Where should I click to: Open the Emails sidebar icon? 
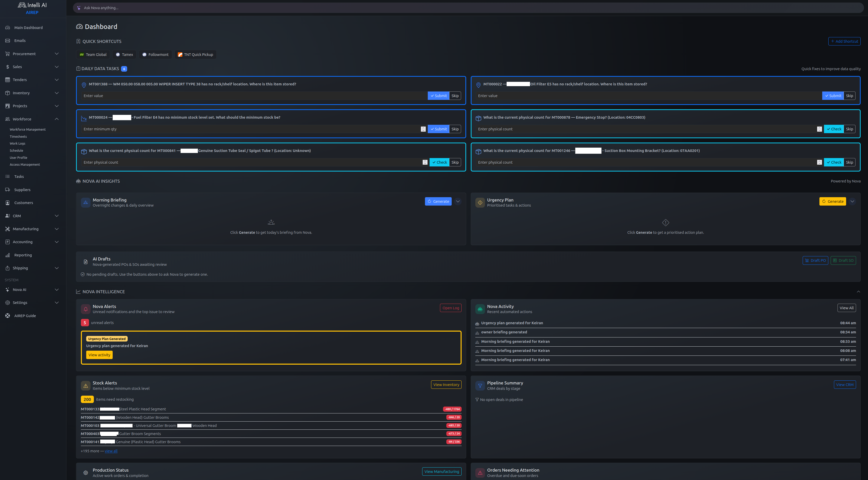pyautogui.click(x=7, y=40)
